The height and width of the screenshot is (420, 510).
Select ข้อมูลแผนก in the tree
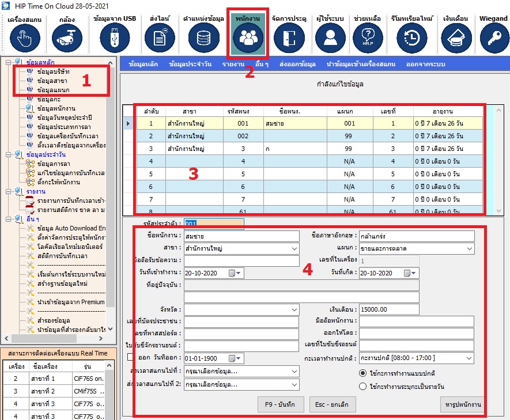(54, 90)
